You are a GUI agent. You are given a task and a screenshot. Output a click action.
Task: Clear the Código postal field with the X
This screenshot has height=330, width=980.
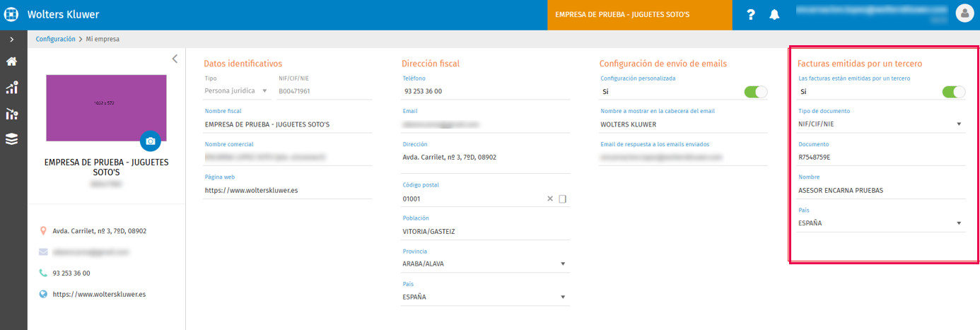pos(550,199)
